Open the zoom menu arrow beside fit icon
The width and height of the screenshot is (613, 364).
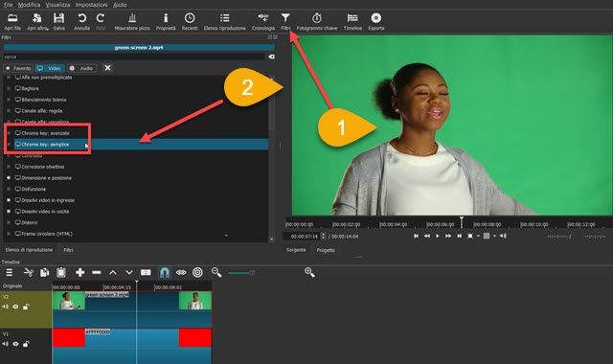pos(478,237)
